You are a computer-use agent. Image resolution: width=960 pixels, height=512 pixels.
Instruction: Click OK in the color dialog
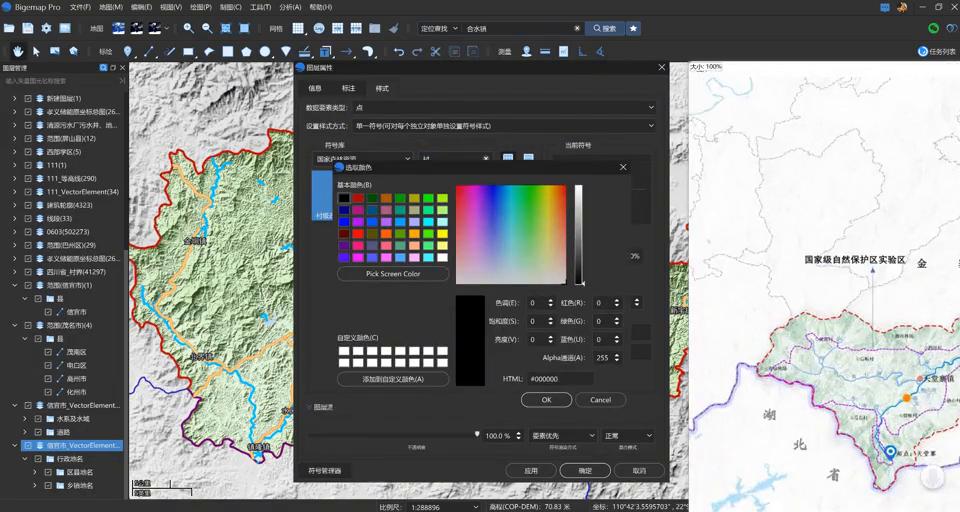pyautogui.click(x=546, y=399)
